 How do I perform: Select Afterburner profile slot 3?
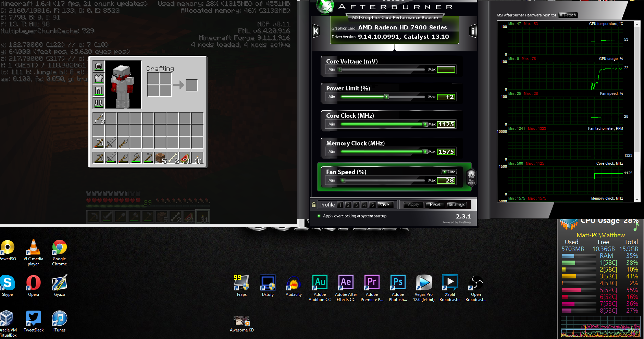point(356,205)
